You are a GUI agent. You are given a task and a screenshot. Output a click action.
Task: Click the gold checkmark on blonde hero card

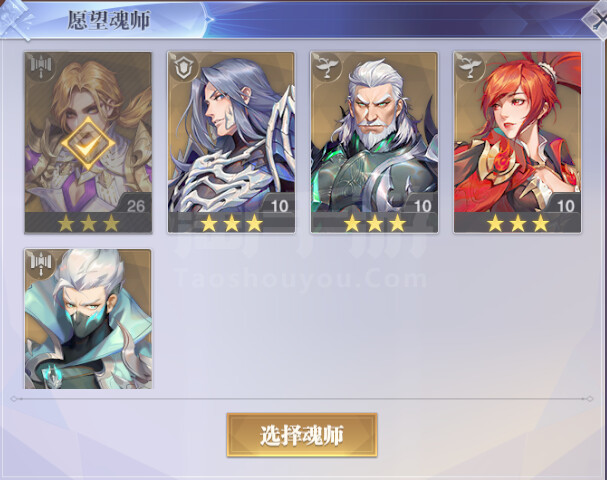88,144
